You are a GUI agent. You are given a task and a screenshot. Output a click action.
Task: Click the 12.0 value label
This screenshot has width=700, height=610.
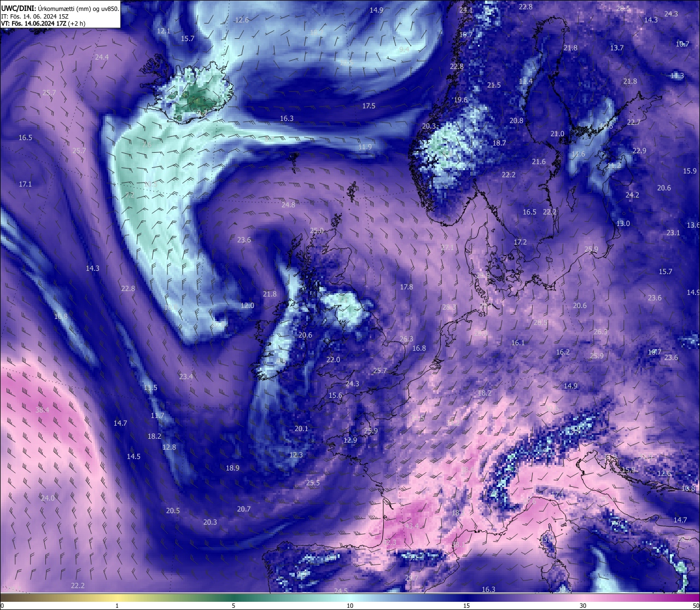[248, 305]
